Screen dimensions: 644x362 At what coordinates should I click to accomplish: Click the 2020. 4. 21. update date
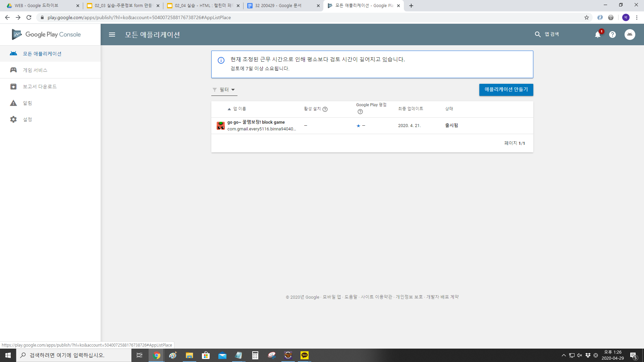click(410, 126)
